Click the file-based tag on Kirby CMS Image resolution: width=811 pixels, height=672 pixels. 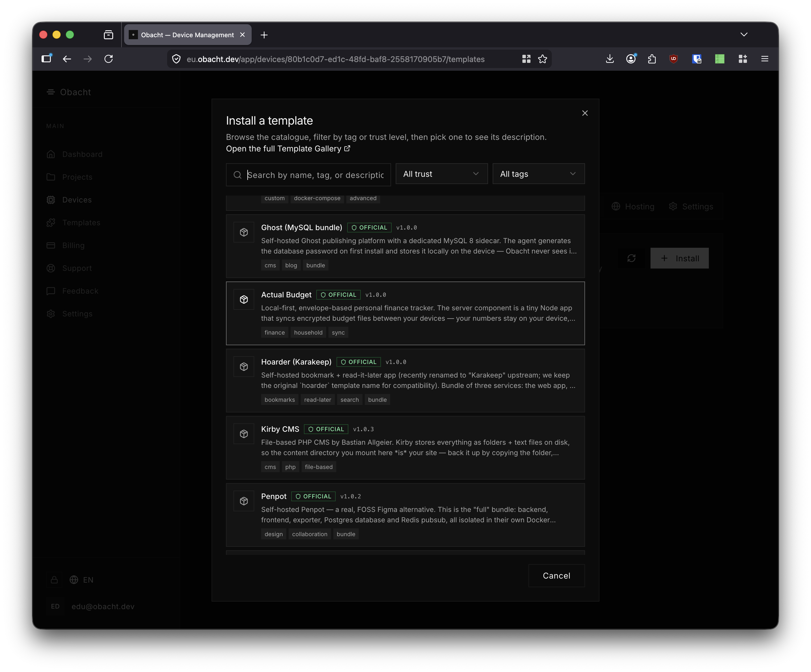[319, 467]
